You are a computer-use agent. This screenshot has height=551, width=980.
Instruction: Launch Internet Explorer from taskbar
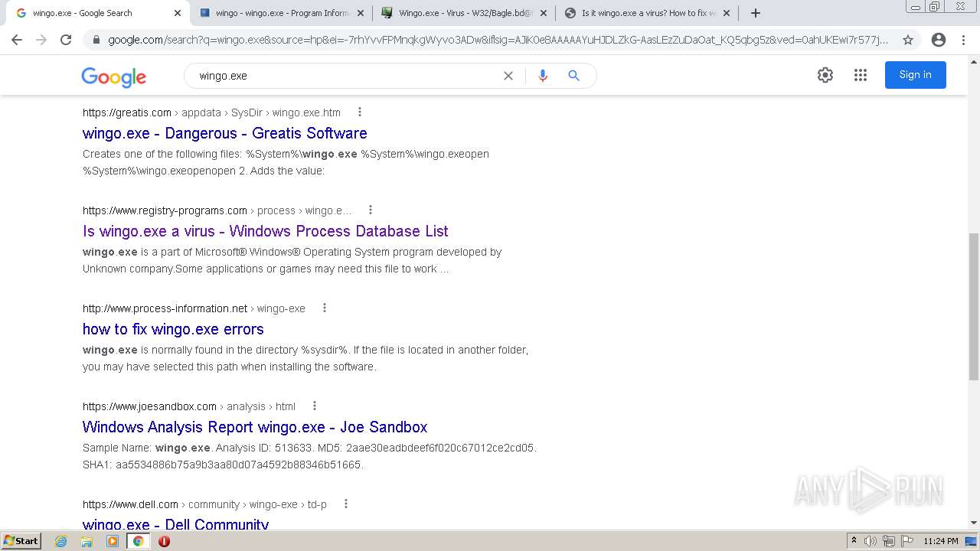tap(61, 541)
